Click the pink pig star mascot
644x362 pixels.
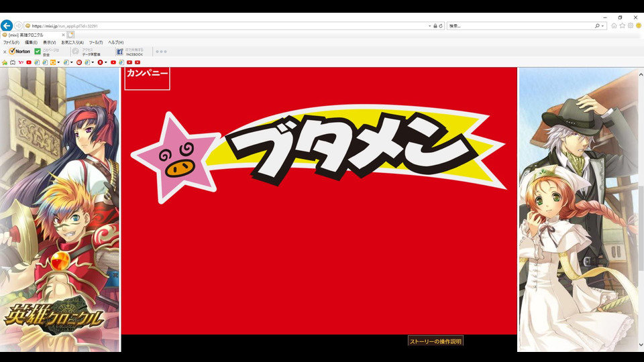[175, 158]
